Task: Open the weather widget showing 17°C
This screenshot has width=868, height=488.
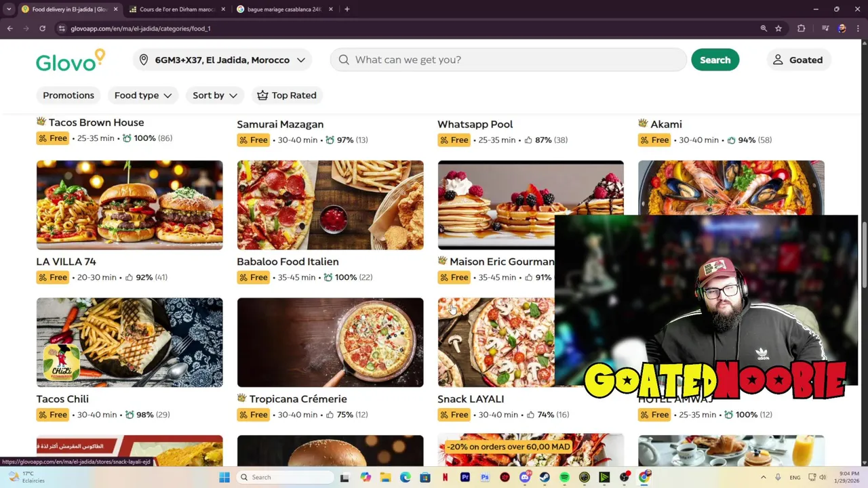Action: pos(26,477)
